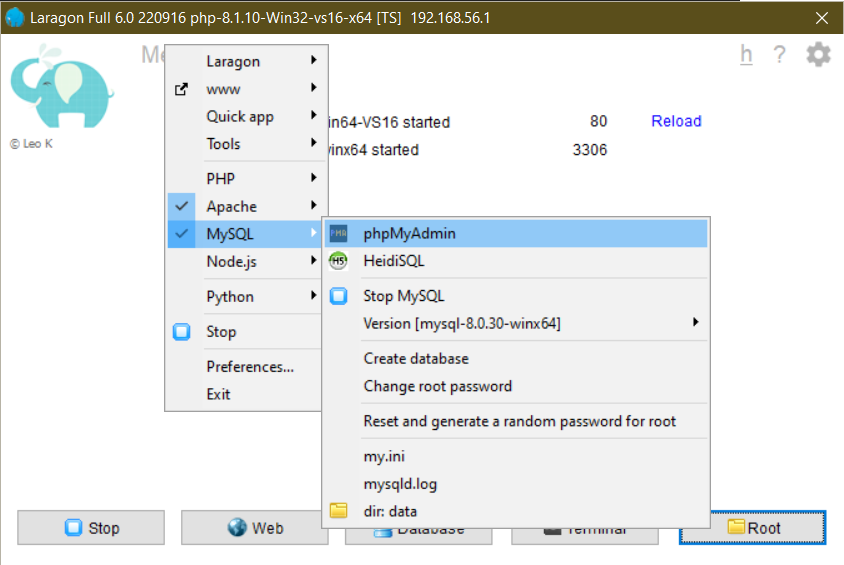This screenshot has width=844, height=565.
Task: Click the partially hidden Database button
Action: (x=418, y=536)
